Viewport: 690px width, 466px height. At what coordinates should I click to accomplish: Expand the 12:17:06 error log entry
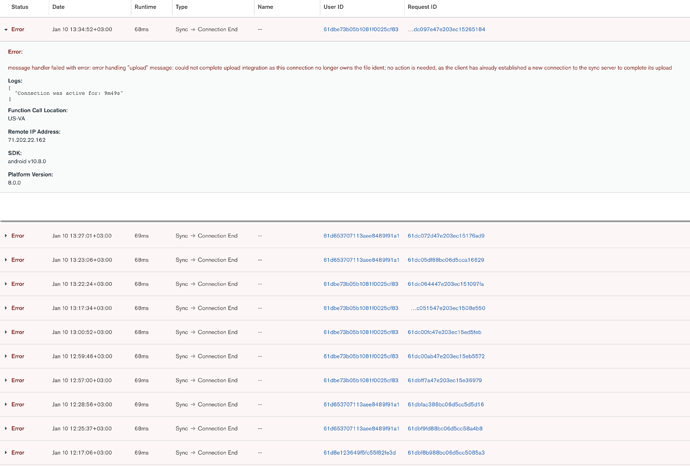click(6, 453)
